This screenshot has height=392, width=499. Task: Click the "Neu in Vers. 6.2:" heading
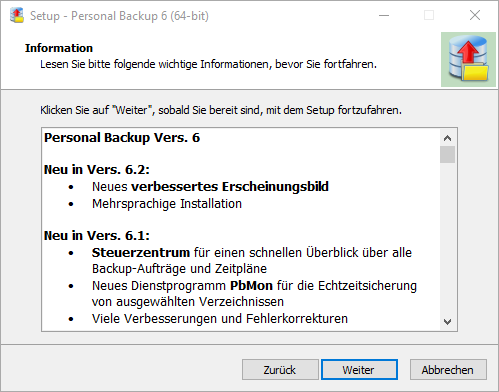pyautogui.click(x=97, y=170)
